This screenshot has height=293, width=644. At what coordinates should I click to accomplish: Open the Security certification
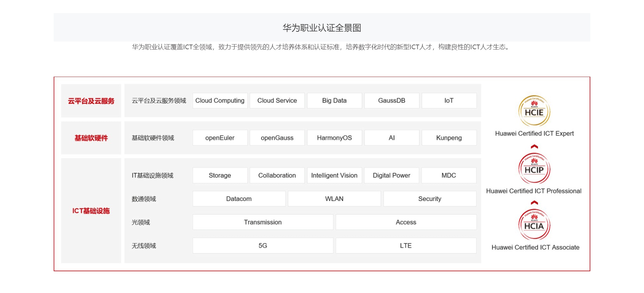[430, 199]
